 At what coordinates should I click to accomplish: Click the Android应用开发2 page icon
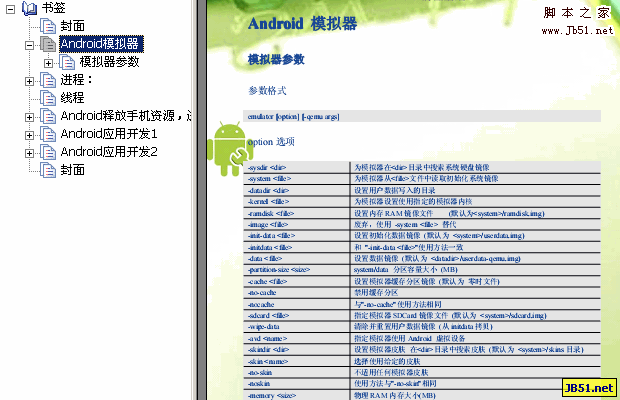[x=48, y=152]
